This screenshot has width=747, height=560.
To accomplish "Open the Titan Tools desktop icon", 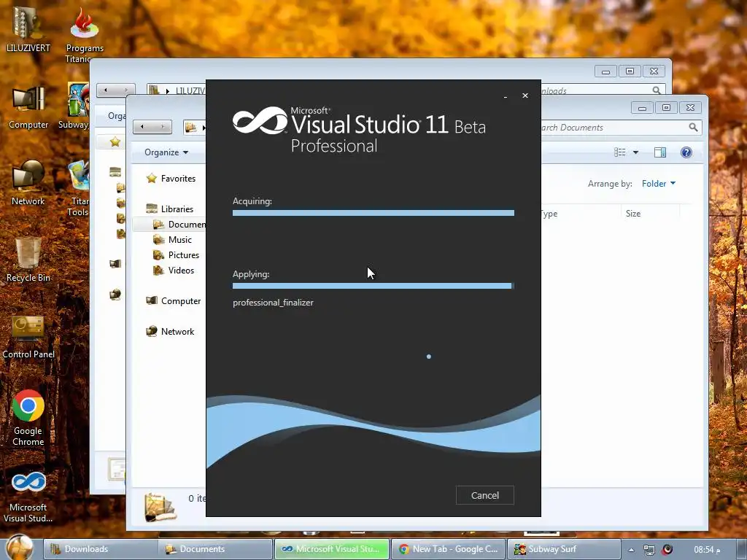I will click(x=77, y=189).
